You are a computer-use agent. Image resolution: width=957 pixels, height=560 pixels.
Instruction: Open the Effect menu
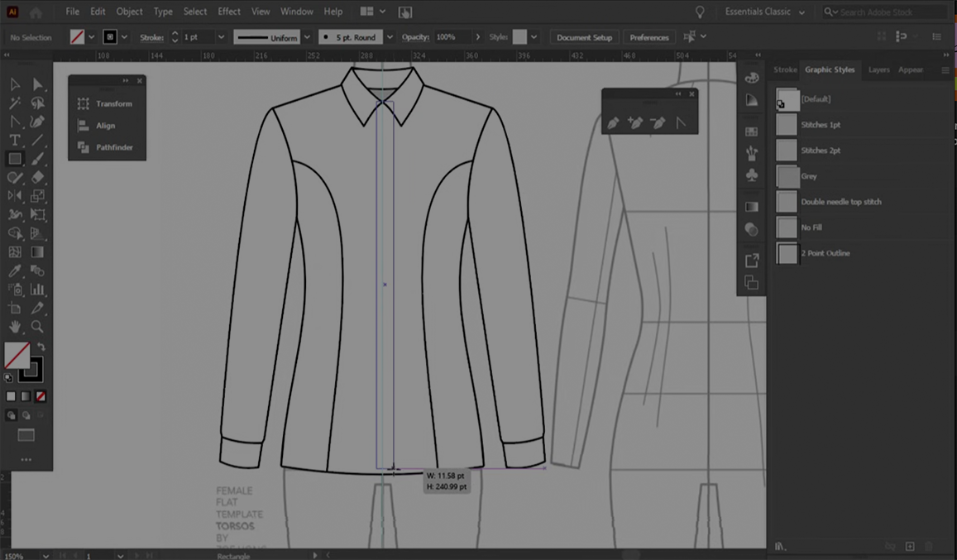(x=229, y=12)
